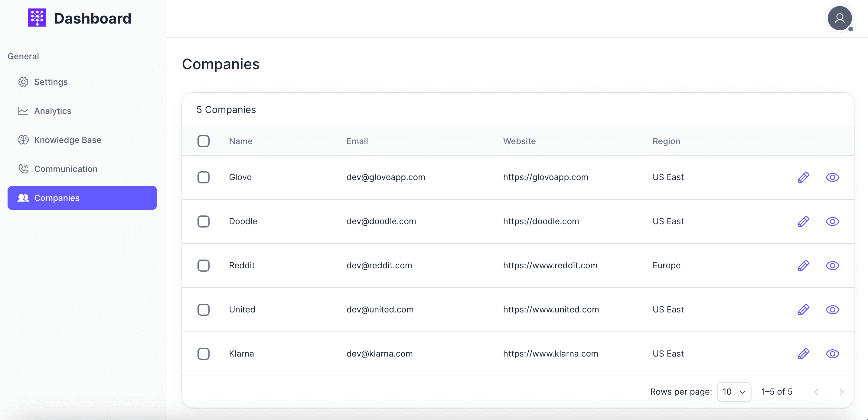Click the https://www.united.com website cell
This screenshot has height=420, width=868.
[x=551, y=309]
